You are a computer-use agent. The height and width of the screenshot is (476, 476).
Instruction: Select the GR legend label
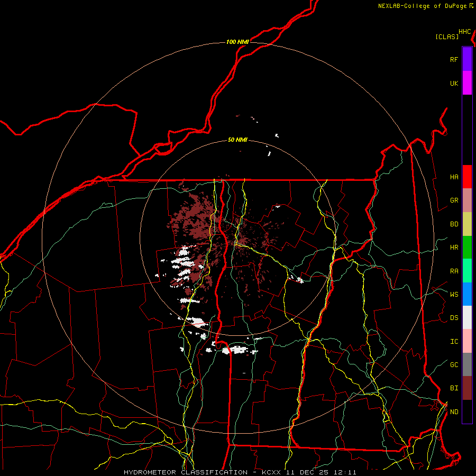click(x=454, y=200)
